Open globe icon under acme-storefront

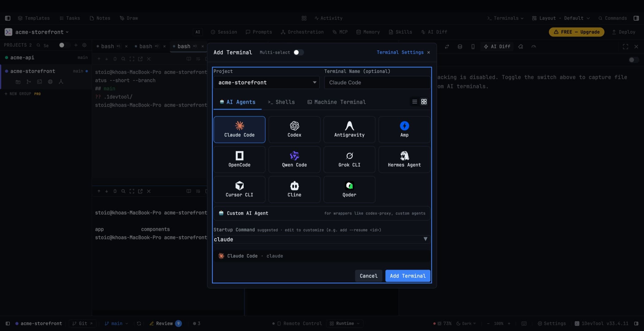(x=50, y=82)
